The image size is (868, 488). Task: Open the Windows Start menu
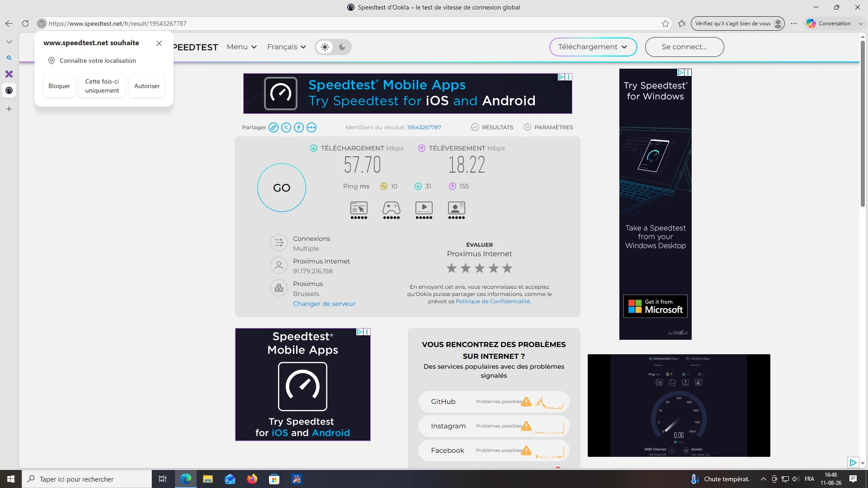(x=11, y=479)
